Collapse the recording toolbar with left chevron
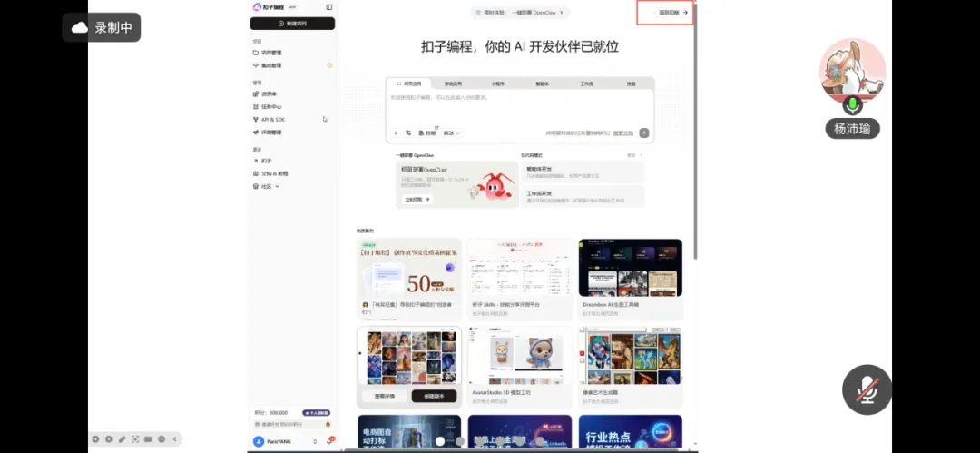The width and height of the screenshot is (980, 453). point(175,439)
